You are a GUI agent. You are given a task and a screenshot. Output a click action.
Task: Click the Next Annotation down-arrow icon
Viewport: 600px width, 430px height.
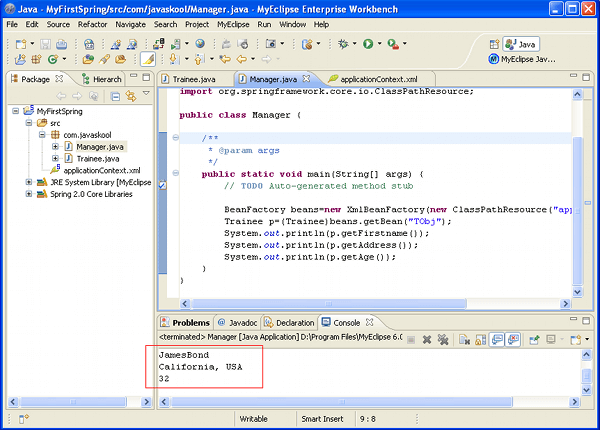(174, 59)
